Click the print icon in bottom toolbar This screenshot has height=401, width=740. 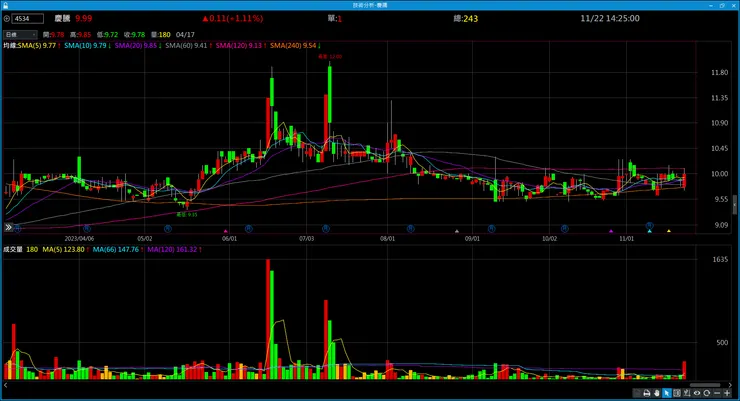(647, 393)
